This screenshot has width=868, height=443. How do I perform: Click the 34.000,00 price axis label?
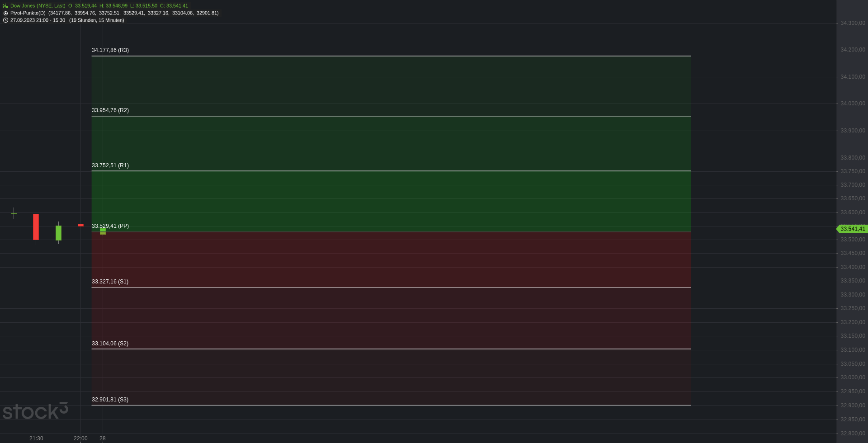pyautogui.click(x=853, y=104)
